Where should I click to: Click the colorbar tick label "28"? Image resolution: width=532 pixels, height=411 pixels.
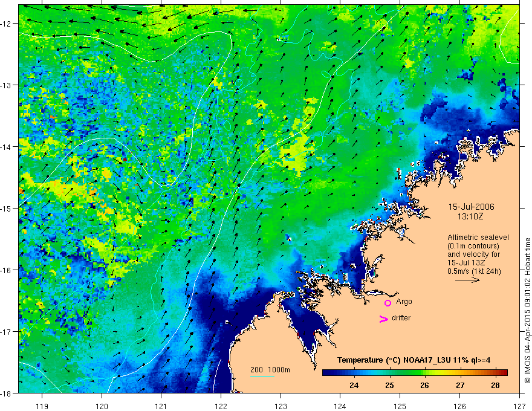495,385
